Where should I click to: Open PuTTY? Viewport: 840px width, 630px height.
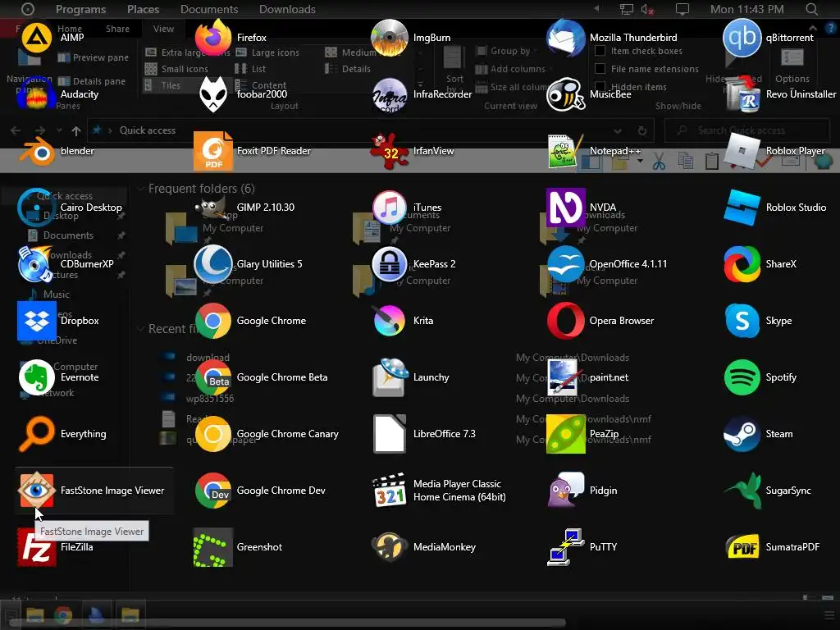point(583,547)
